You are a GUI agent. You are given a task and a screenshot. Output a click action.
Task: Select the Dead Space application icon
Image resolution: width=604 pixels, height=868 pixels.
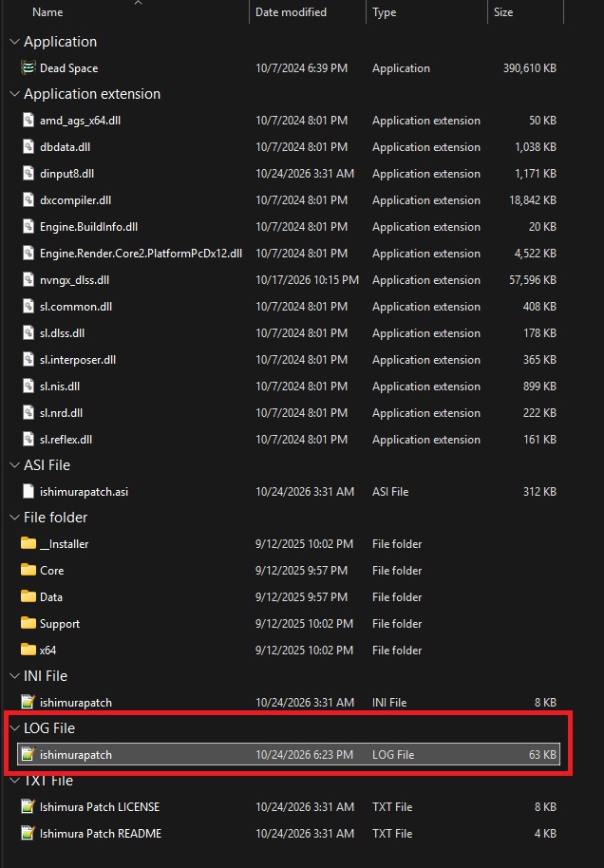coord(28,67)
